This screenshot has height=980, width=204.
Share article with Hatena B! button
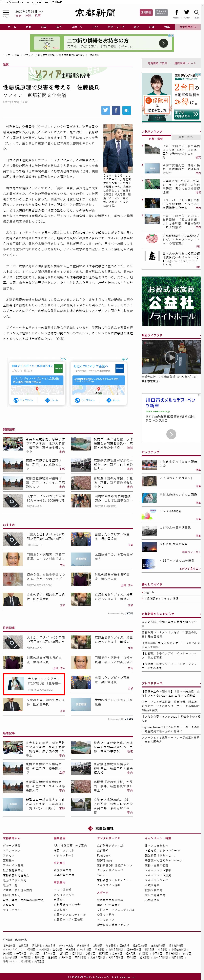pos(127,110)
